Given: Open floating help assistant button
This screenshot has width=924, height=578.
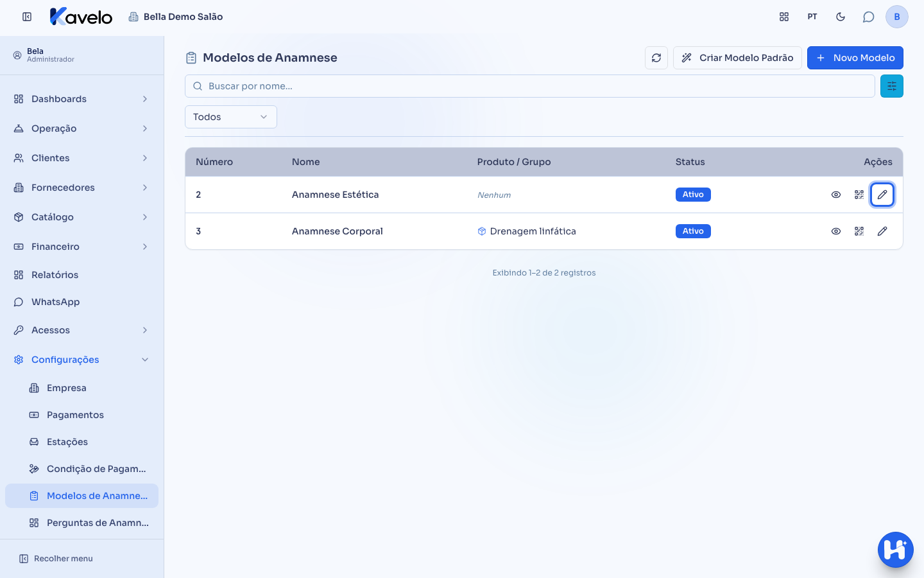Looking at the screenshot, I should (896, 550).
